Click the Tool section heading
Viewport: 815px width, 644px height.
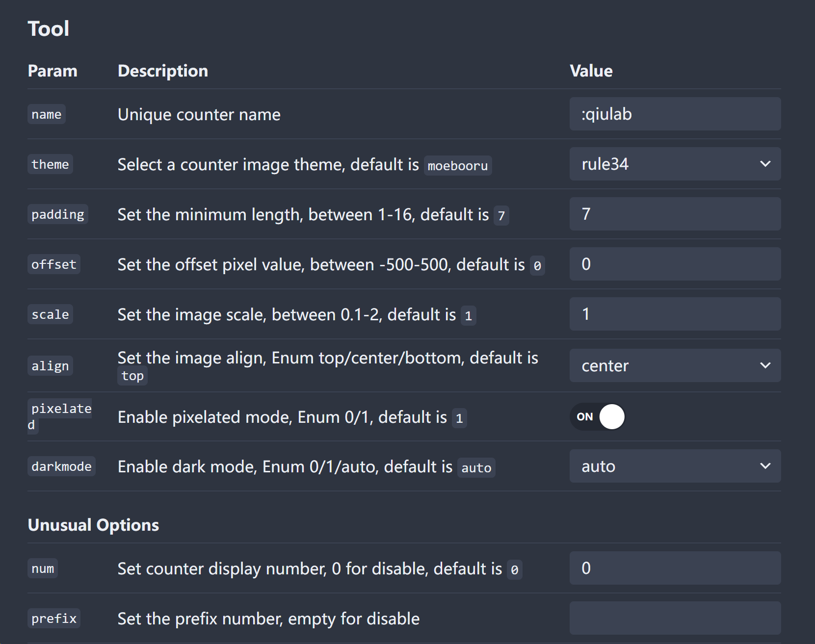tap(48, 28)
